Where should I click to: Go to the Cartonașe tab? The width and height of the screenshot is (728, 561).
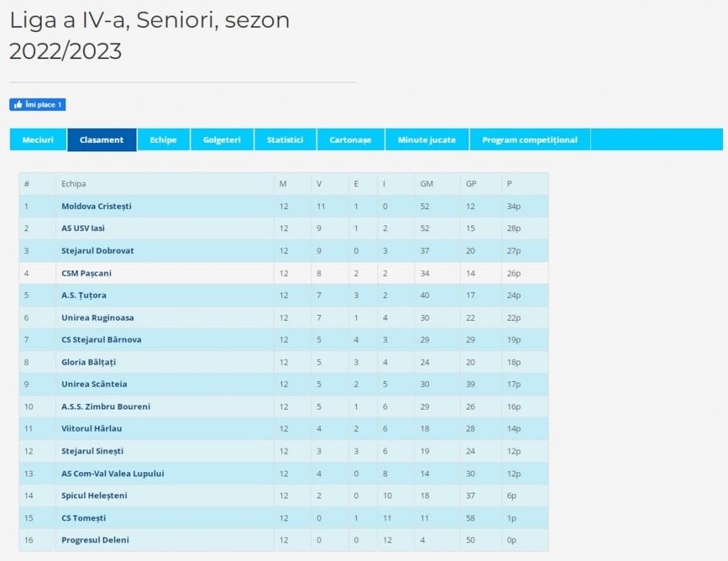click(x=350, y=140)
